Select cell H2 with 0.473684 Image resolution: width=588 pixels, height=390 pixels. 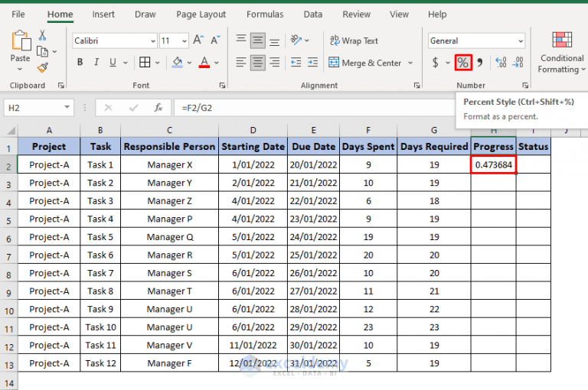coord(493,164)
